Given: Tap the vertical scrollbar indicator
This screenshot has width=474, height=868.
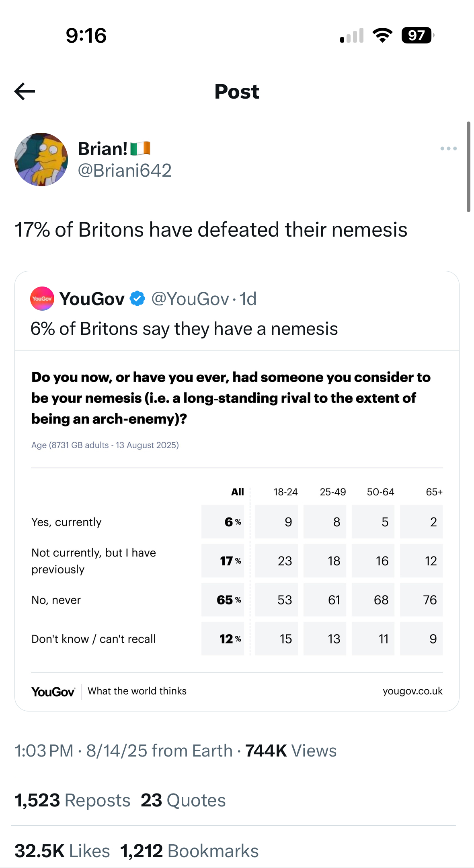Looking at the screenshot, I should (468, 167).
